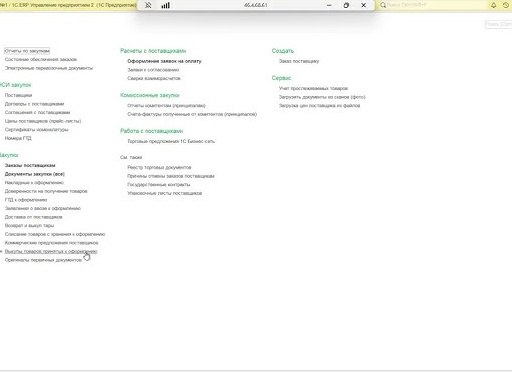Open Отчеты по закупкам
512x372 pixels.
point(27,51)
